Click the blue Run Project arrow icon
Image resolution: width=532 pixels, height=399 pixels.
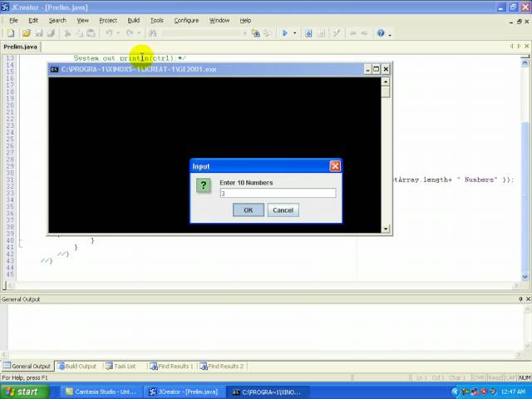(x=285, y=33)
